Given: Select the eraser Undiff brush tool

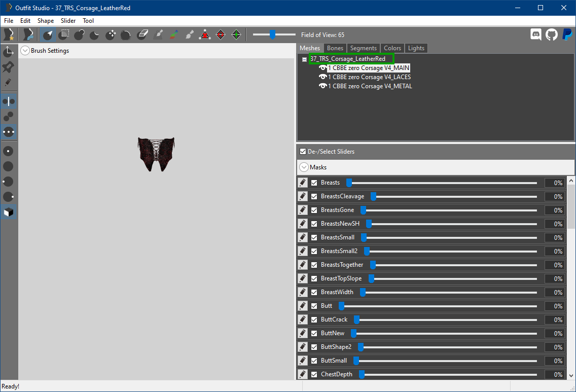Looking at the screenshot, I should point(142,34).
